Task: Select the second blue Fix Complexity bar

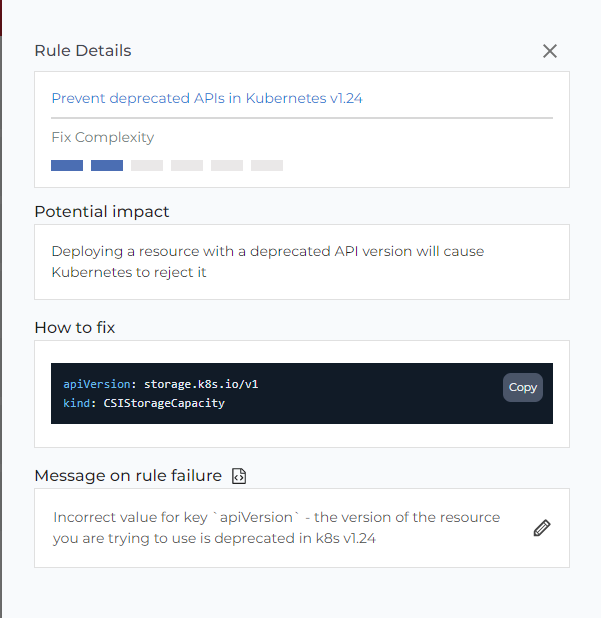Action: click(x=107, y=166)
